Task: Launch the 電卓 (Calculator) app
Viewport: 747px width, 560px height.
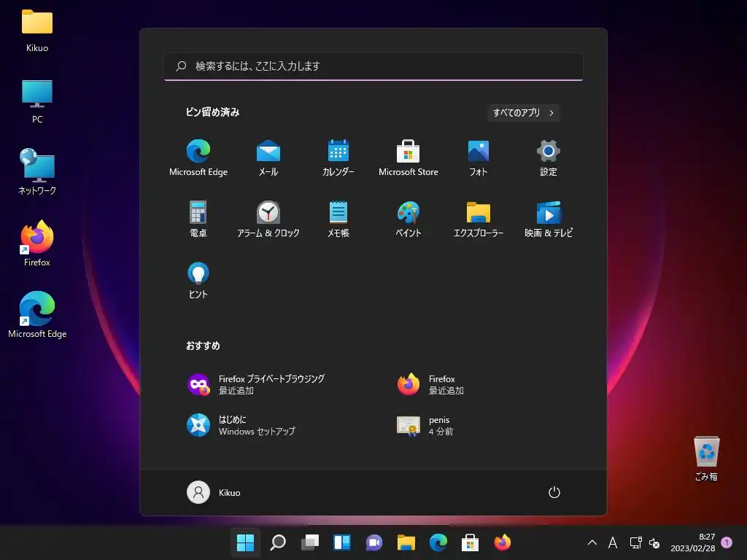Action: (198, 219)
